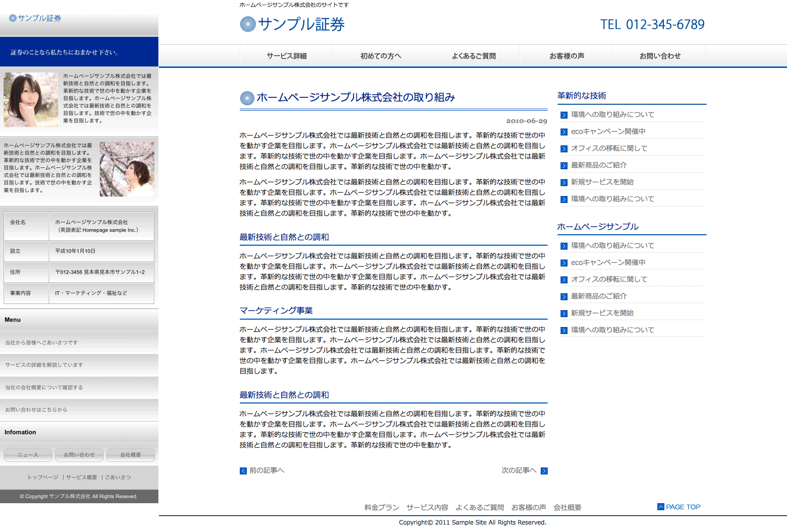Open オフィスの移転に関して link in 革新的な技術 list
Image resolution: width=787 pixels, height=532 pixels.
tap(609, 148)
